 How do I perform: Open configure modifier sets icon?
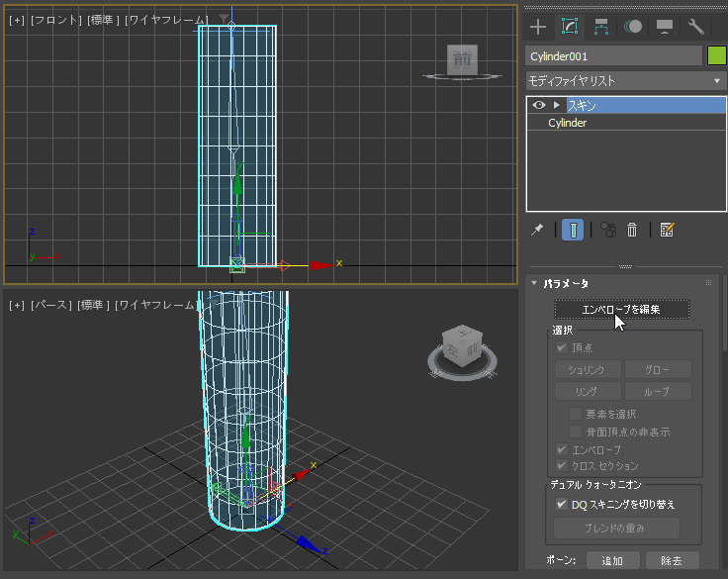pyautogui.click(x=667, y=230)
